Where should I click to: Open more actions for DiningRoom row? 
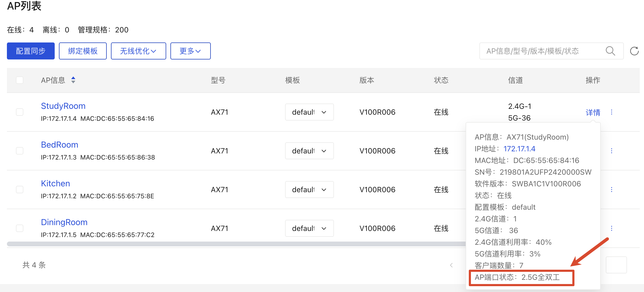point(612,228)
